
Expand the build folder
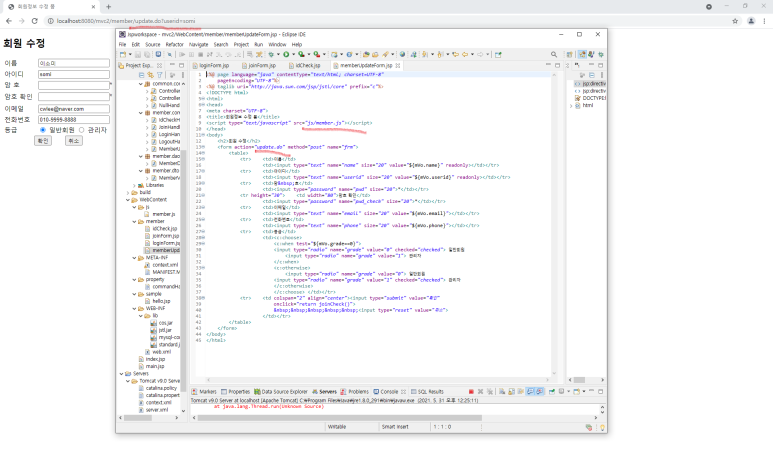click(128, 193)
